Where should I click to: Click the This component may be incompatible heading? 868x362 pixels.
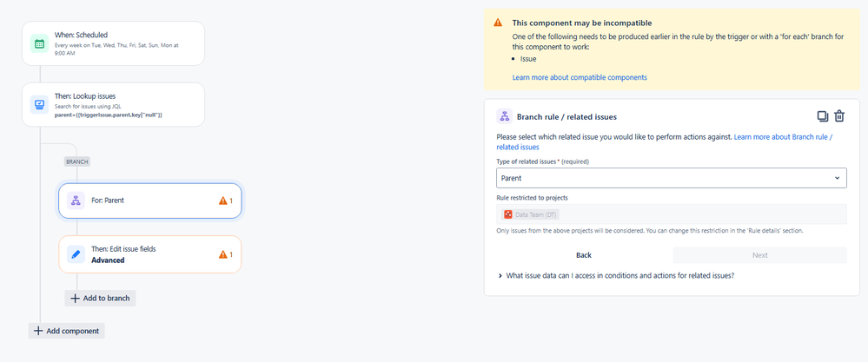(582, 23)
